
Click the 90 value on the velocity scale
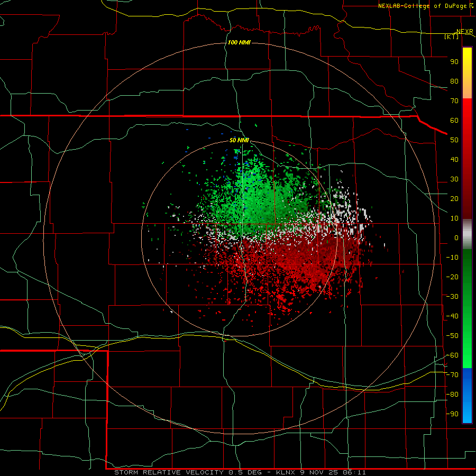coord(454,62)
